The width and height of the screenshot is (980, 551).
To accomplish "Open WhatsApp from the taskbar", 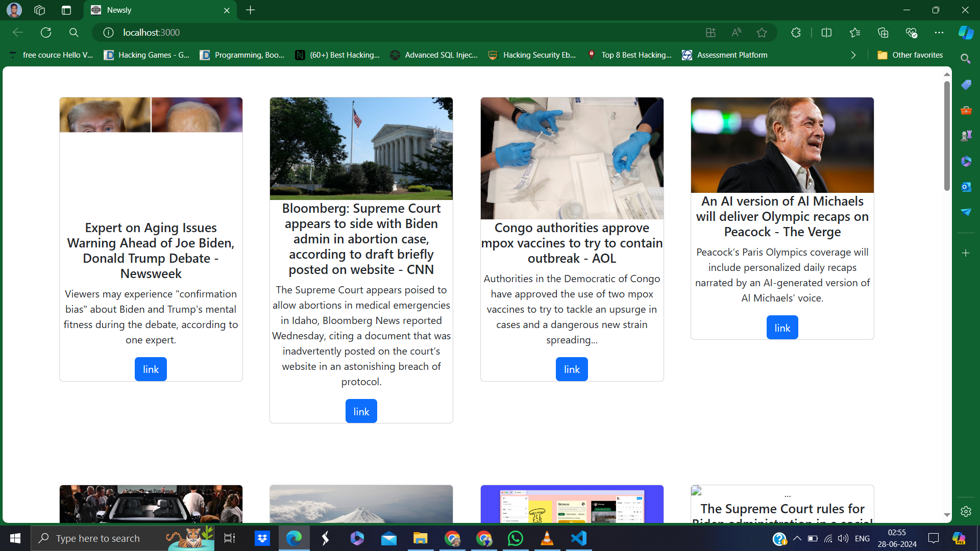I will 516,538.
